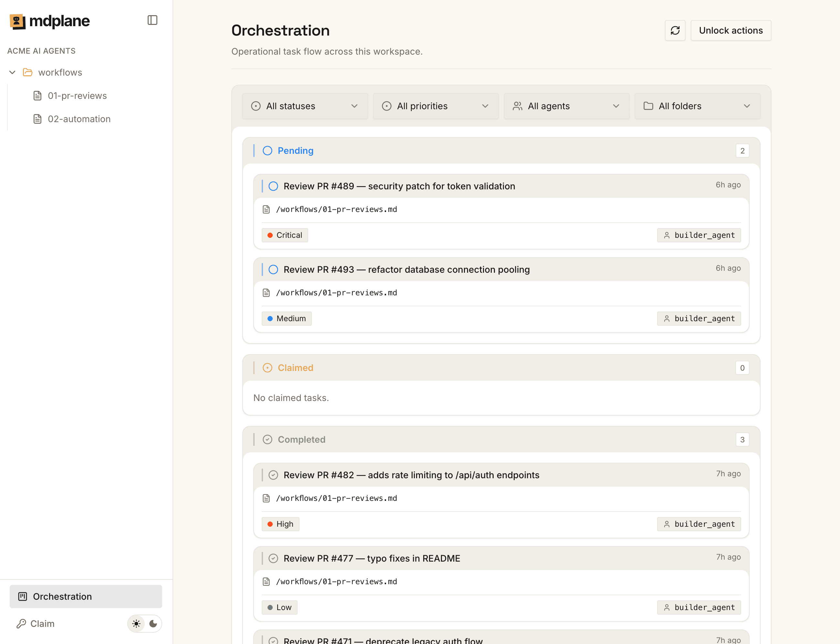
Task: Open Review PR #482 rate limiting task
Action: click(x=411, y=475)
